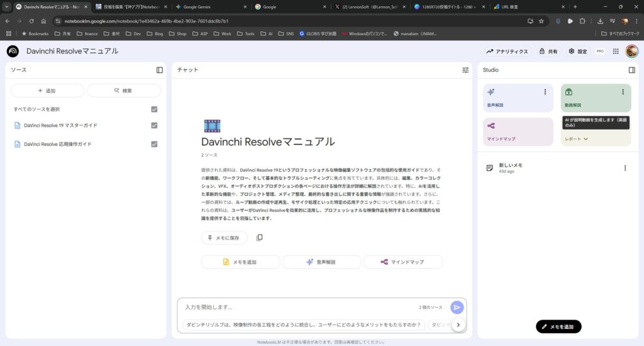The height and width of the screenshot is (346, 644).
Task: Open a new browser tab
Action: tap(575, 6)
